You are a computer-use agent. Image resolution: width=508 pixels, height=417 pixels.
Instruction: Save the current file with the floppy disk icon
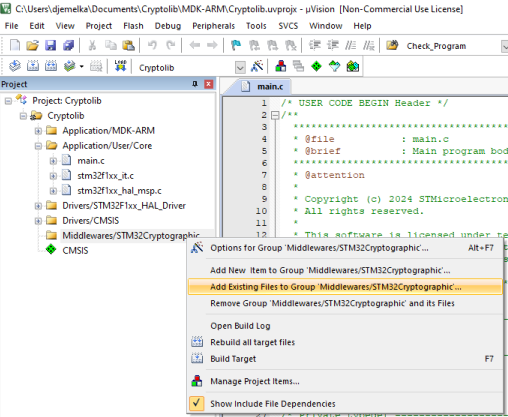(x=50, y=45)
